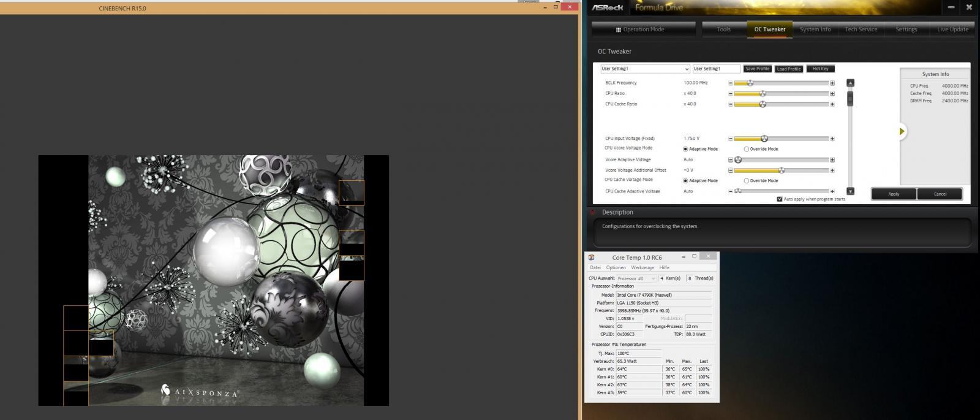980x420 pixels.
Task: Click the Platform value LGA 1150
Action: coord(664,303)
